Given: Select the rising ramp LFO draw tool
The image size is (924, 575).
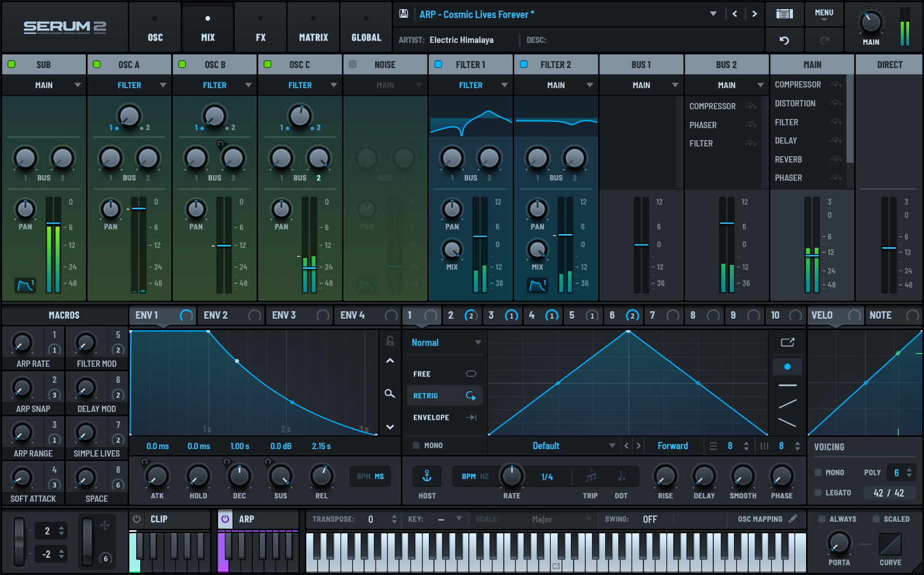Looking at the screenshot, I should coord(787,404).
